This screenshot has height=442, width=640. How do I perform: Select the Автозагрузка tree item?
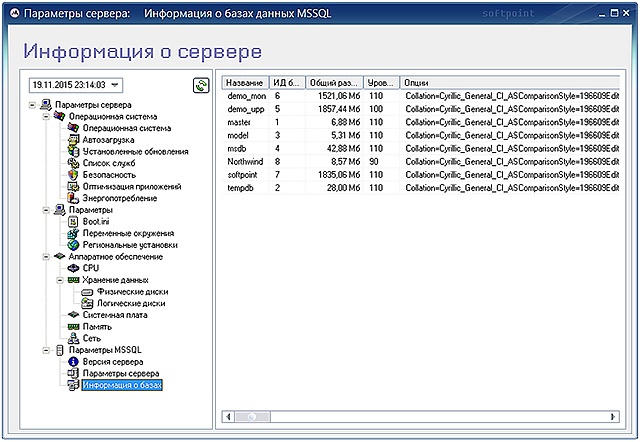108,140
